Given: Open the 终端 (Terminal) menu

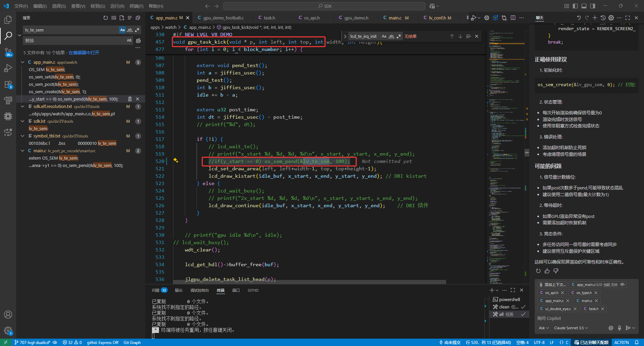Looking at the screenshot, I should click(x=136, y=6).
